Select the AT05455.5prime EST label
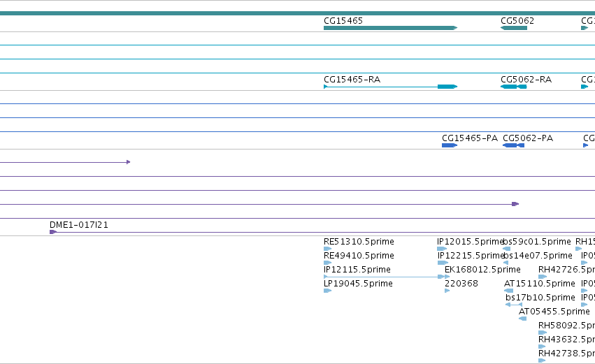 coord(554,312)
